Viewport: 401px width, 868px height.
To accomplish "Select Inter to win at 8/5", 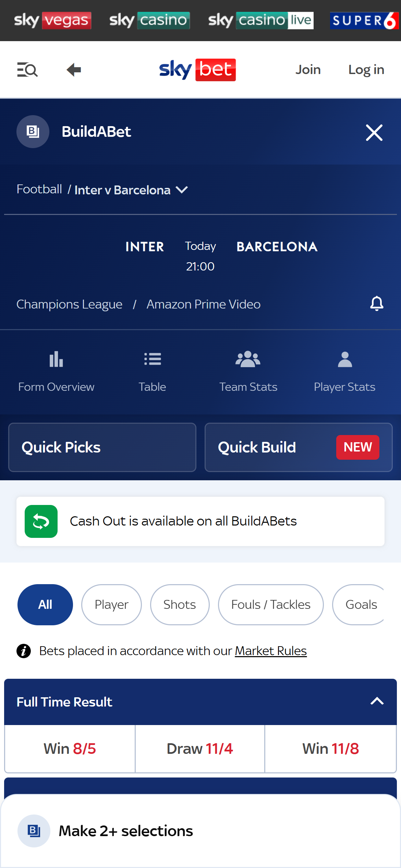I will [x=70, y=748].
